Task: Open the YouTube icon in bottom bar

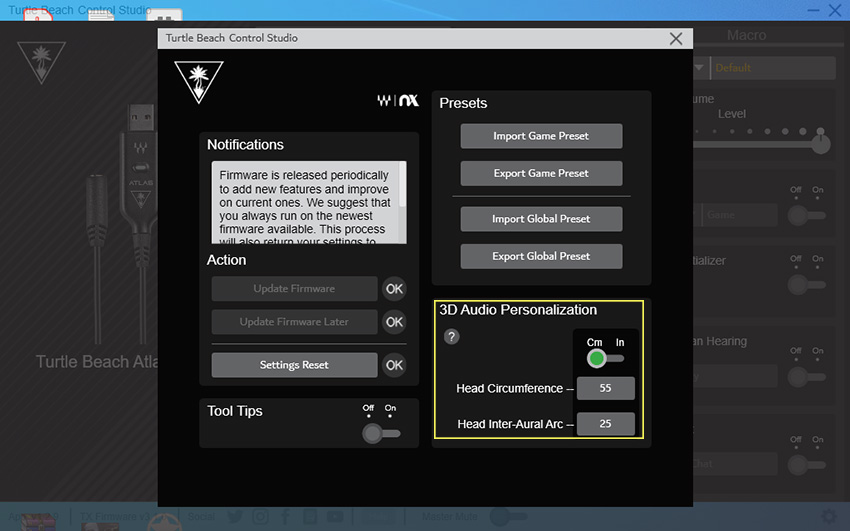Action: point(336,517)
